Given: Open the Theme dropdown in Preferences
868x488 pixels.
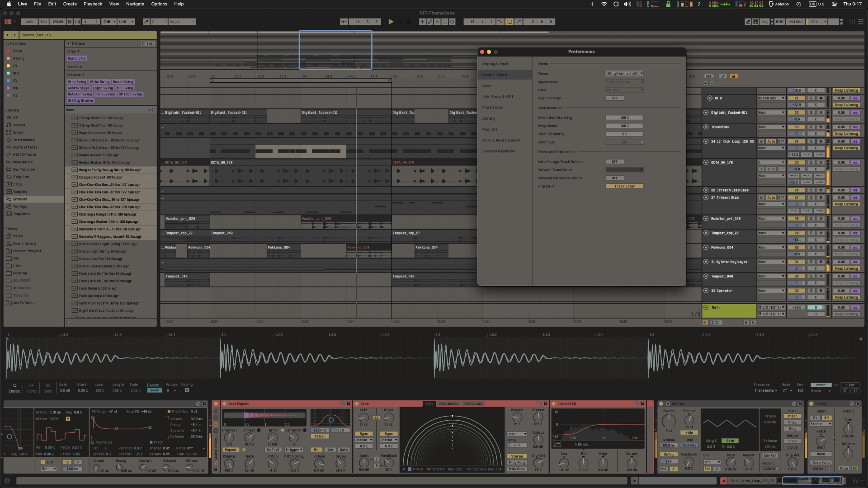Looking at the screenshot, I should tap(624, 74).
